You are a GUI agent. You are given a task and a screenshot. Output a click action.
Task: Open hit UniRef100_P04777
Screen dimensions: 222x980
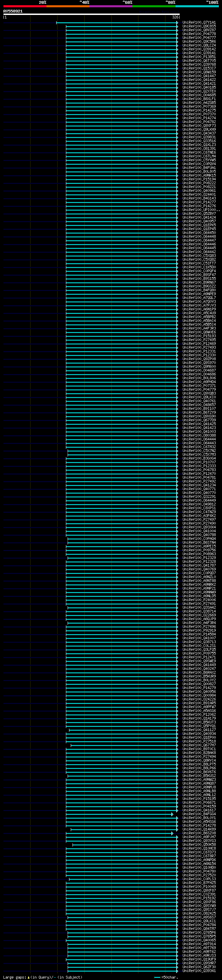click(x=199, y=38)
